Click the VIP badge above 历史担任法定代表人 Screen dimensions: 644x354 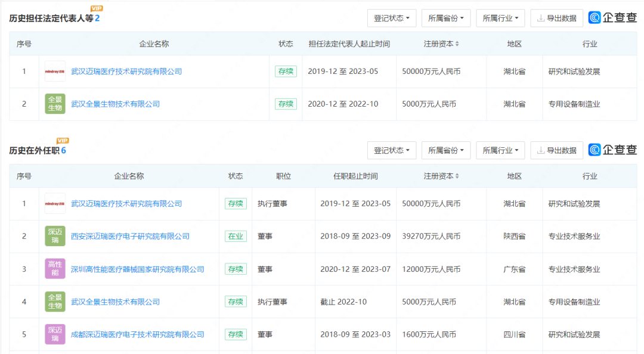coord(97,8)
